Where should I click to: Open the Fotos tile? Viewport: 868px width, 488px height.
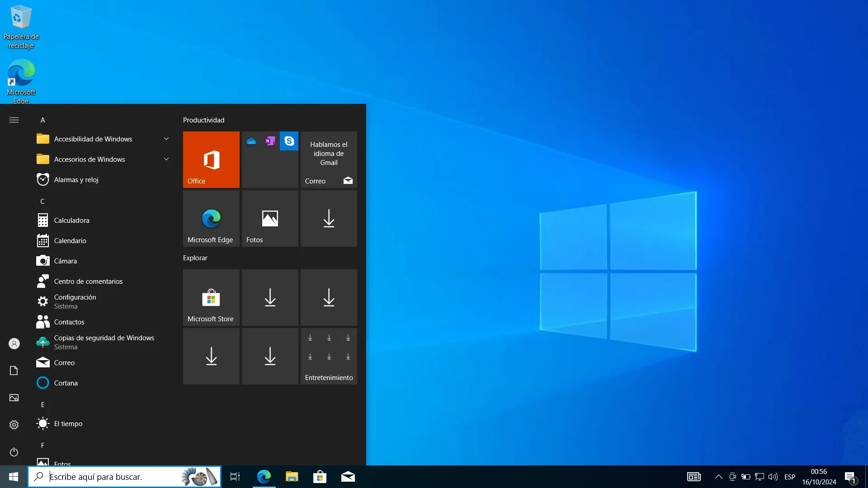(x=270, y=218)
